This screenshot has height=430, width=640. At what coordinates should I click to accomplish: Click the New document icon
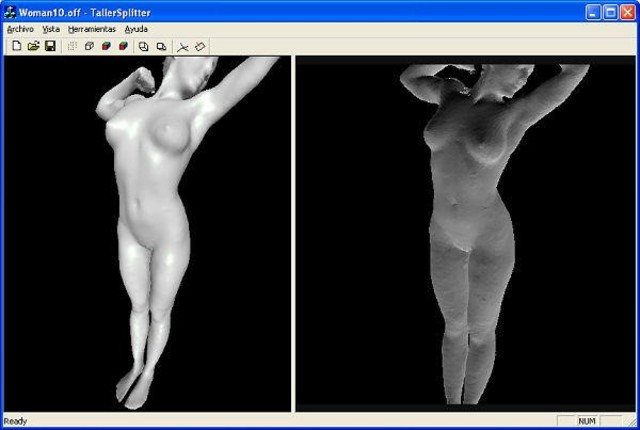click(x=16, y=46)
